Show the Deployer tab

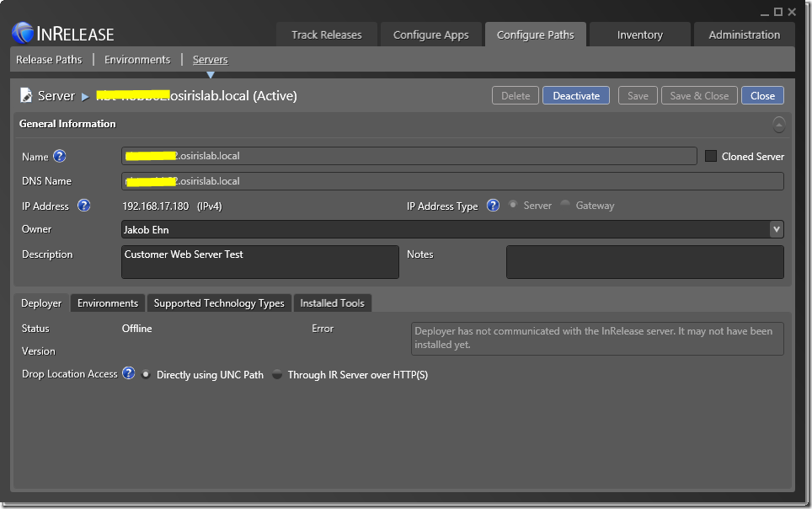41,303
